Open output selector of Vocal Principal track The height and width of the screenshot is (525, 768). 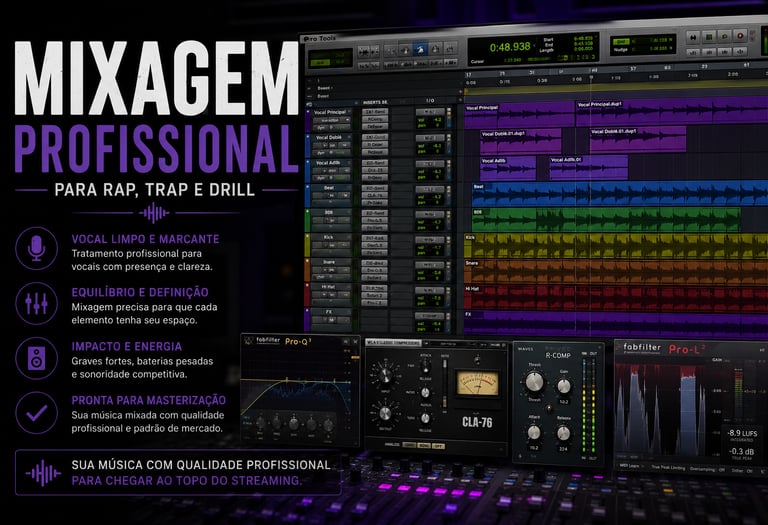tap(430, 112)
